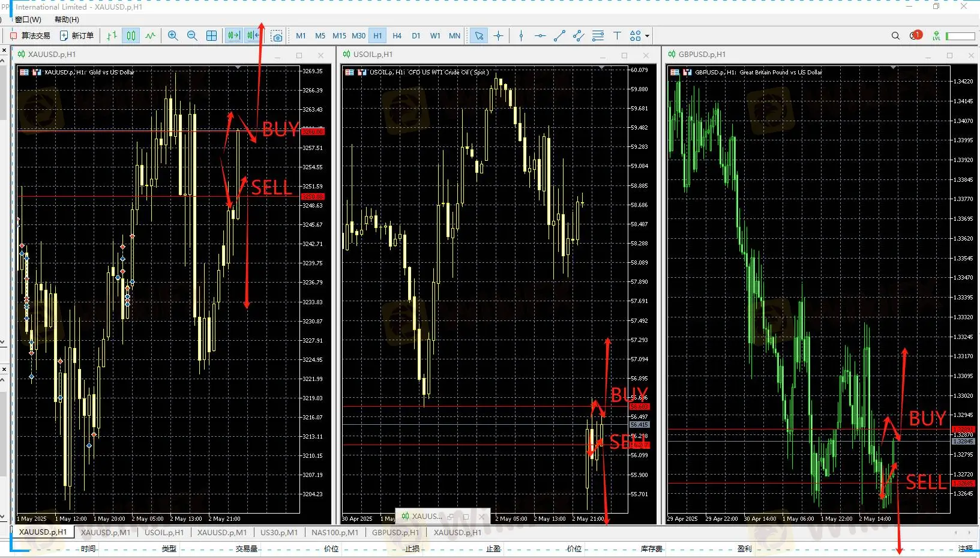Click the zoom out magnifier
This screenshot has height=558, width=980.
click(x=192, y=36)
